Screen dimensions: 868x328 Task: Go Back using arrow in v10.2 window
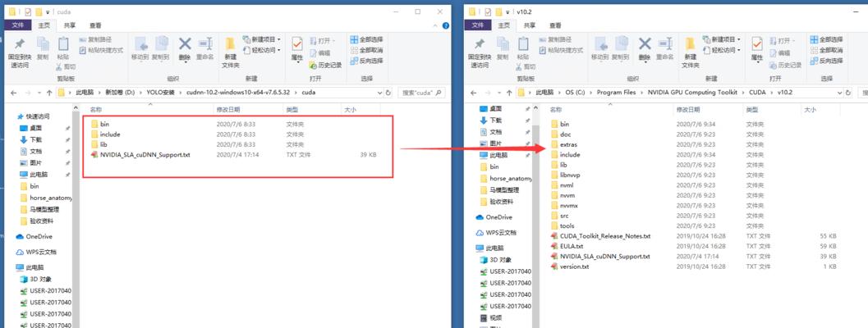[473, 93]
